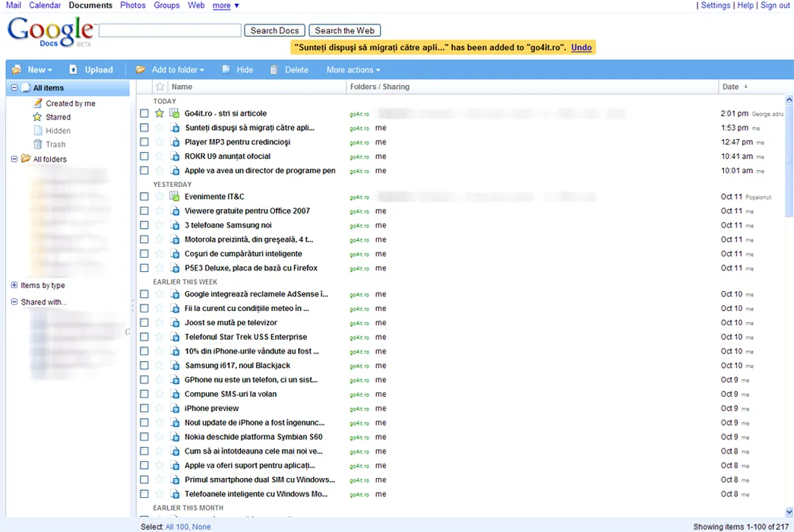Open the More actions dropdown

[x=353, y=70]
